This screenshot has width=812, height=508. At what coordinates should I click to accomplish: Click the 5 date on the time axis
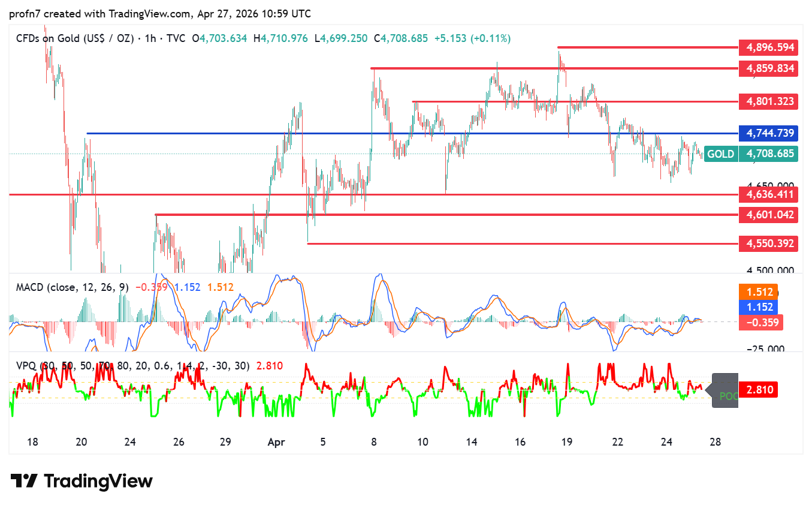pyautogui.click(x=323, y=442)
